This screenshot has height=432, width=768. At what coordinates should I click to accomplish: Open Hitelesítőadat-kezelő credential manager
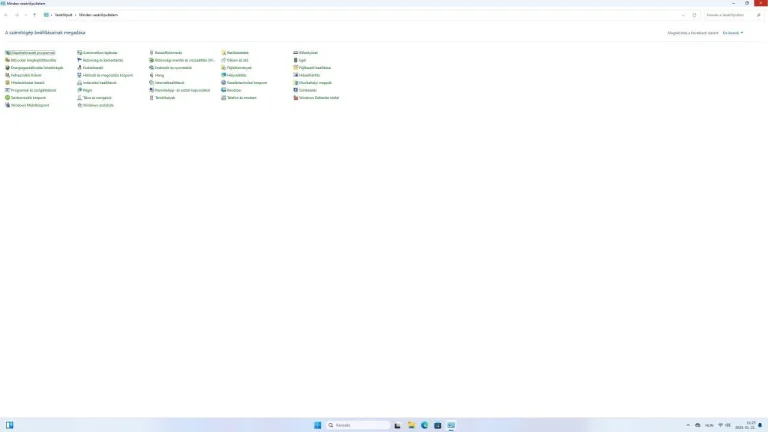25,83
